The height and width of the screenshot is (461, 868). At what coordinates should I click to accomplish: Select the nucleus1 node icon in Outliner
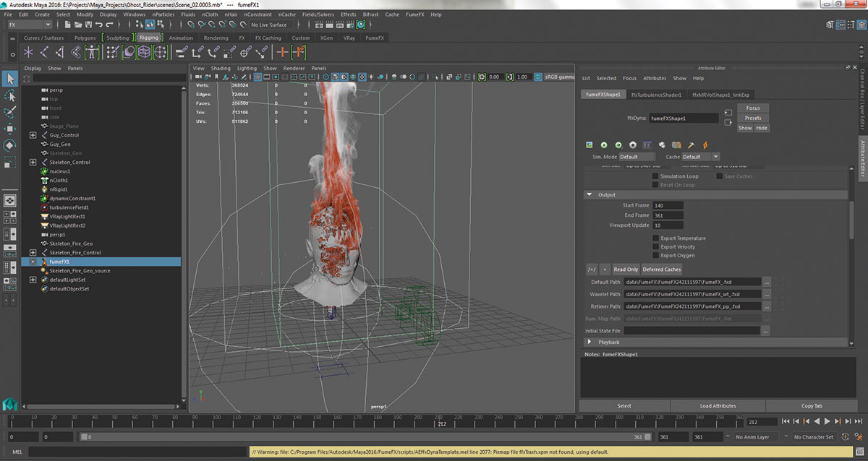click(x=43, y=171)
